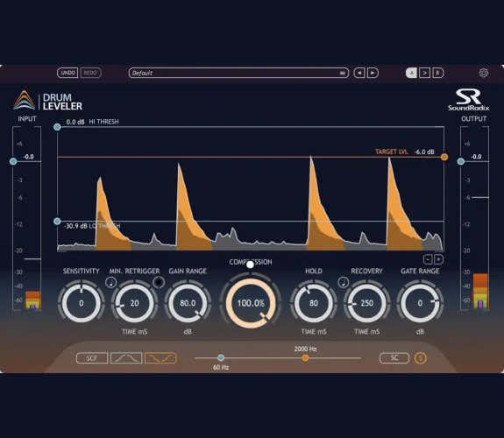Click the white dot above Compression knob
Viewport: 504px width, 438px height.
(250, 265)
